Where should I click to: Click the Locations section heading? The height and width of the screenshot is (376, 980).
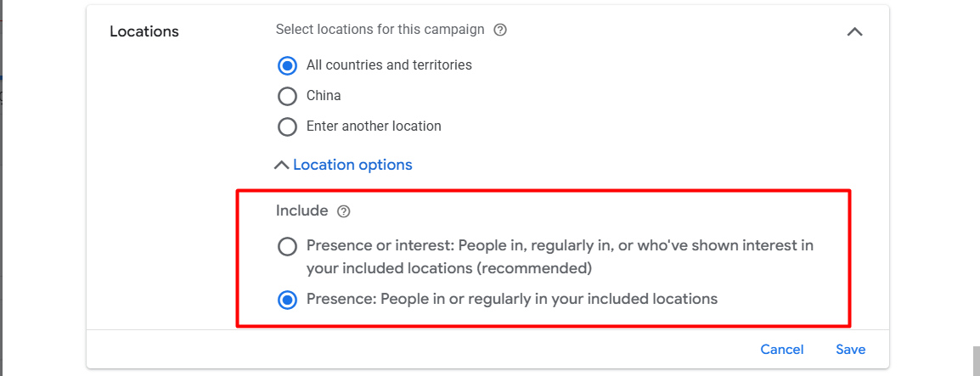click(x=144, y=31)
